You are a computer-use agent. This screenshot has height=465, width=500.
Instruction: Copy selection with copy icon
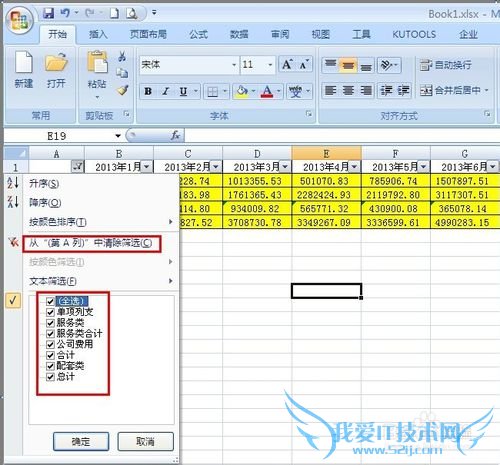pyautogui.click(x=122, y=73)
